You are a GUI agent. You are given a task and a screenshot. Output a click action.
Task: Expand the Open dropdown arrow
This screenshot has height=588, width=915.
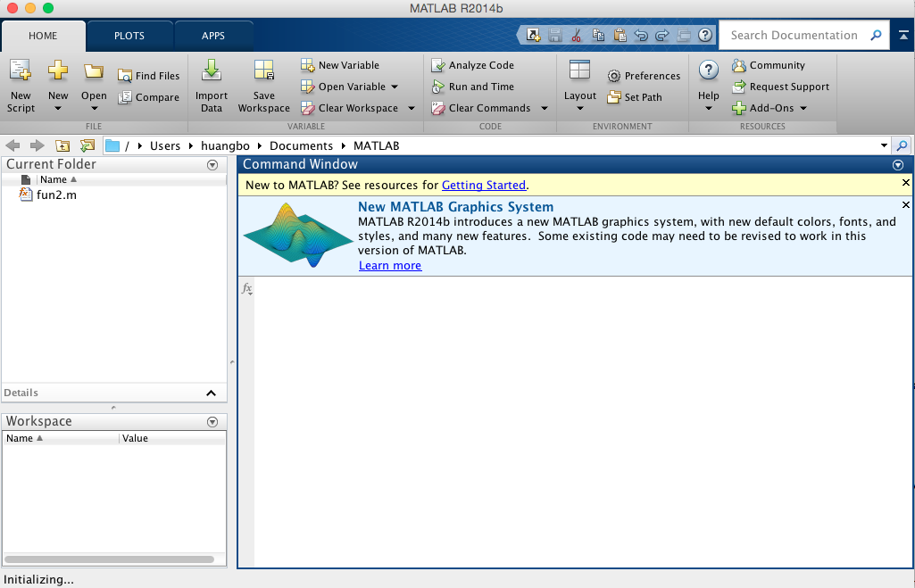click(94, 108)
